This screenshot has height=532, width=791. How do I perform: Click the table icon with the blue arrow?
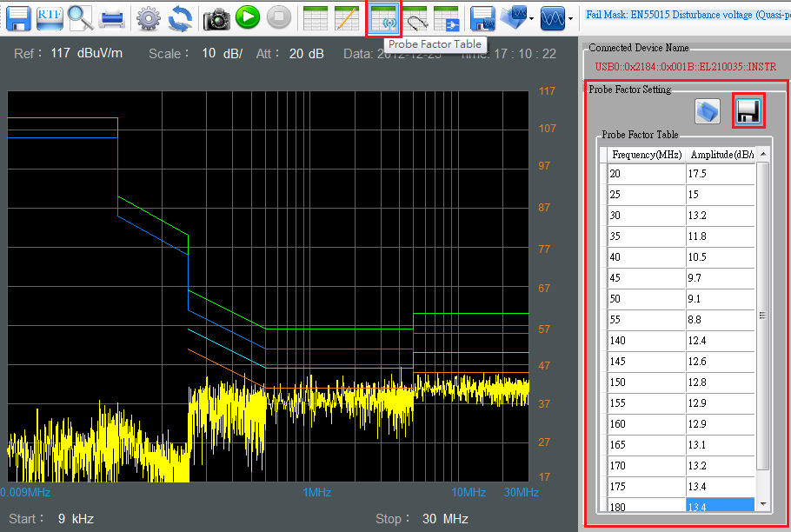(x=447, y=18)
